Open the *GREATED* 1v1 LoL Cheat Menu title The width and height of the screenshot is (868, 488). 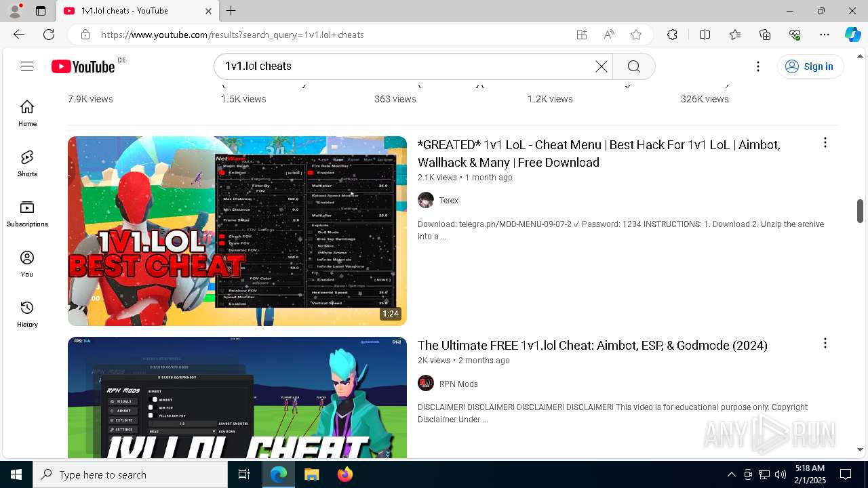point(599,153)
